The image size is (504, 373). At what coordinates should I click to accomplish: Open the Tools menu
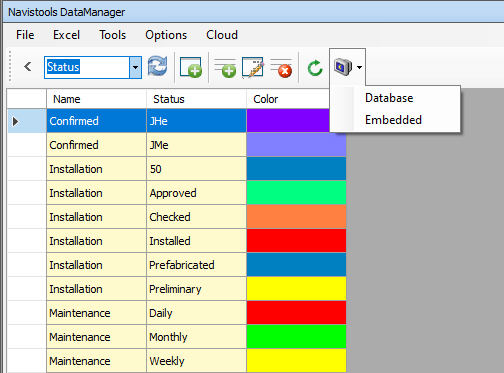coord(112,35)
